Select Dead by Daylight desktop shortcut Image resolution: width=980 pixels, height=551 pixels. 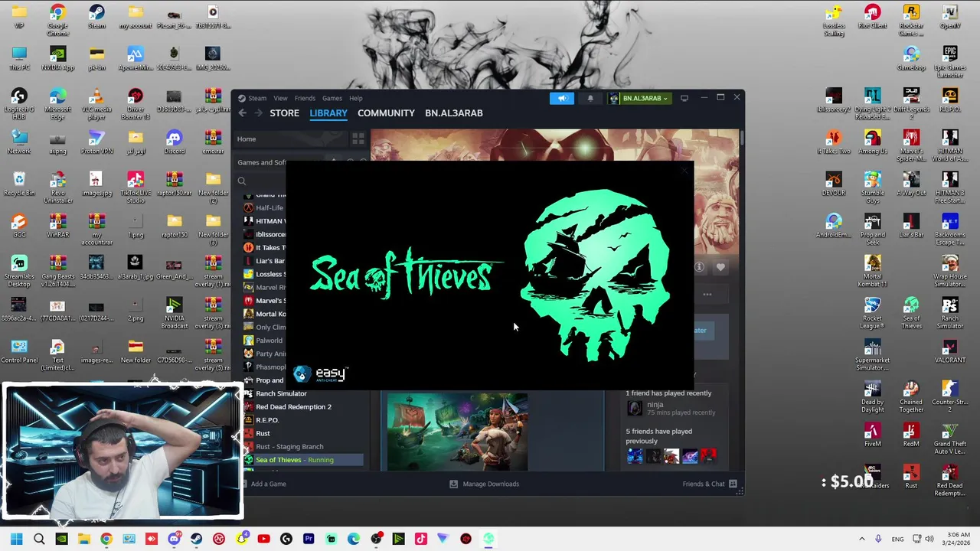(x=872, y=396)
